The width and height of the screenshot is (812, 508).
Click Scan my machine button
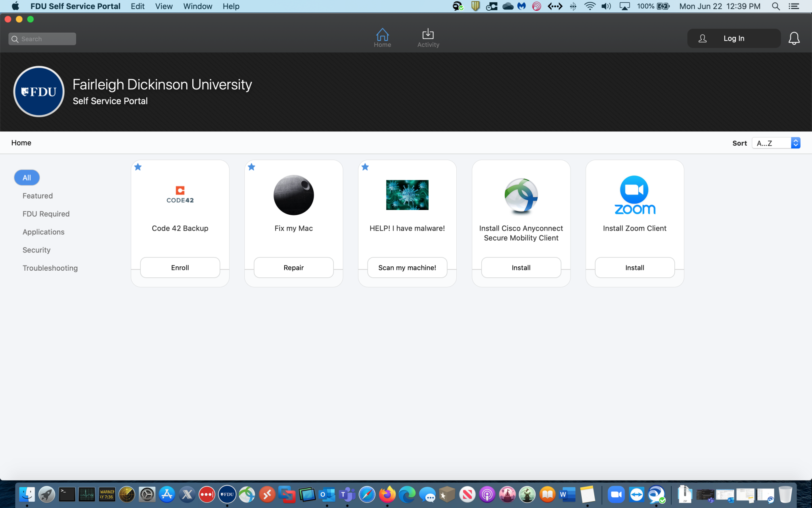407,267
